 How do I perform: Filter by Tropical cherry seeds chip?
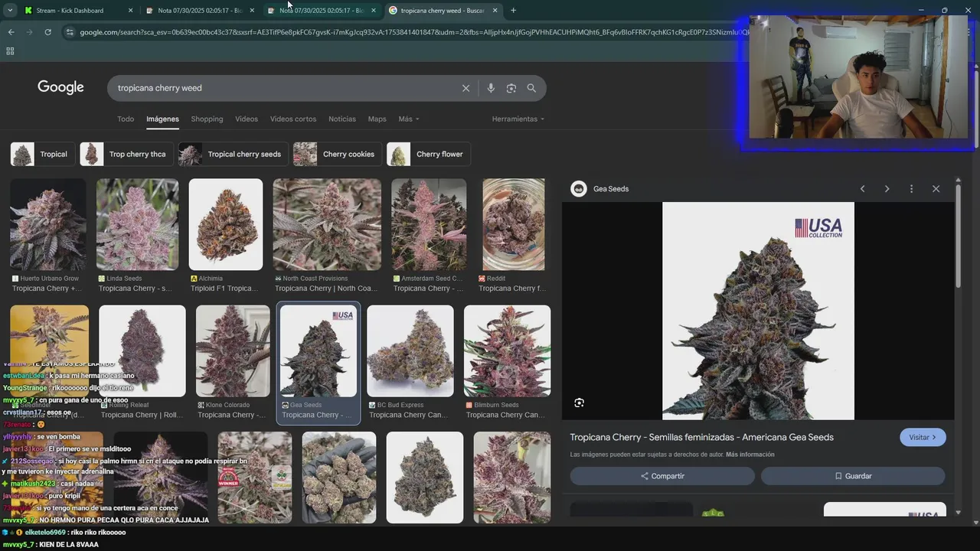point(234,155)
